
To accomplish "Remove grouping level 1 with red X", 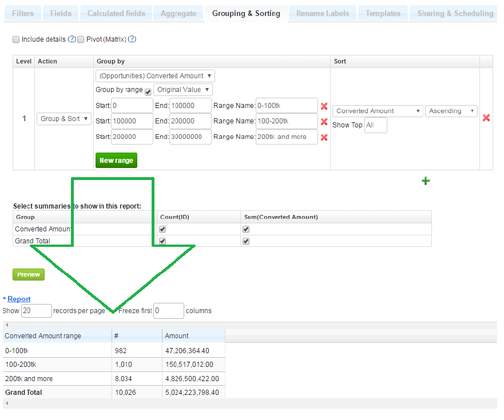I will pos(486,118).
